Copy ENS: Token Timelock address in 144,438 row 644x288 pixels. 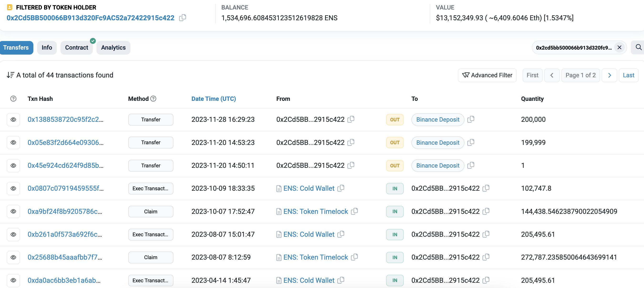click(354, 211)
